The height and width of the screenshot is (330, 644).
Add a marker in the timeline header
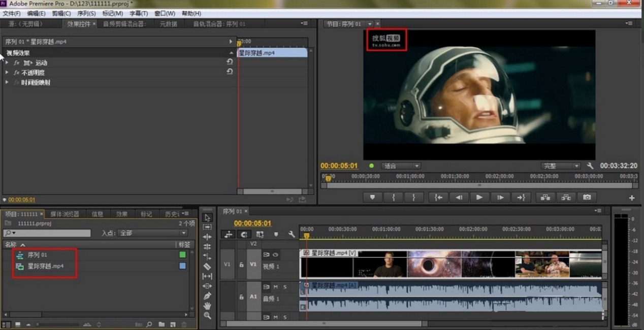276,234
